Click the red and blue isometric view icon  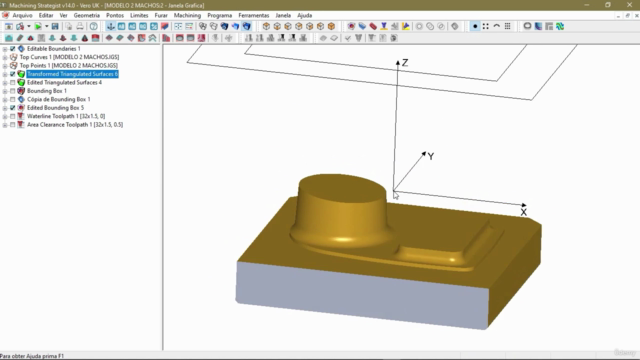pos(164,27)
